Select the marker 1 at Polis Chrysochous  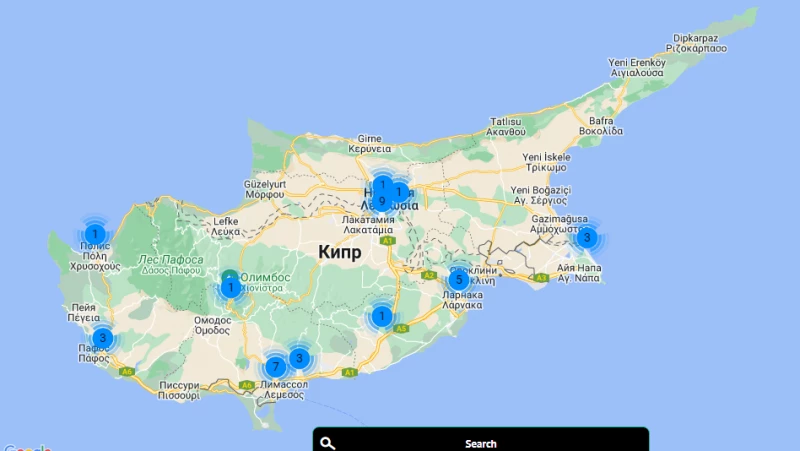coord(94,234)
